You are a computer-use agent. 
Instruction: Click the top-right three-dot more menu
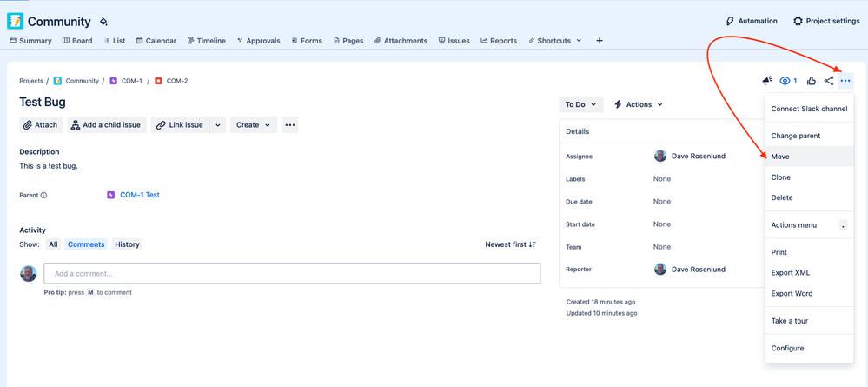pos(845,81)
